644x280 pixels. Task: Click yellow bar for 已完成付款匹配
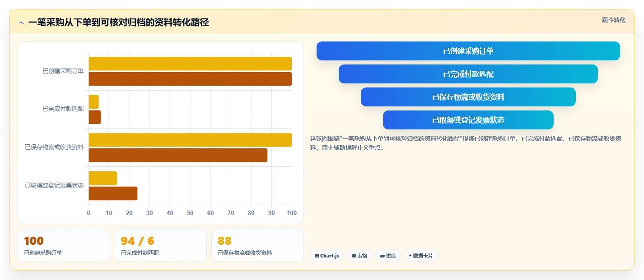click(93, 102)
